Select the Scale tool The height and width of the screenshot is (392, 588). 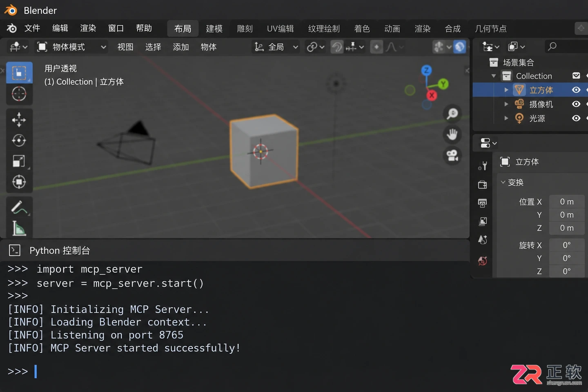tap(19, 161)
